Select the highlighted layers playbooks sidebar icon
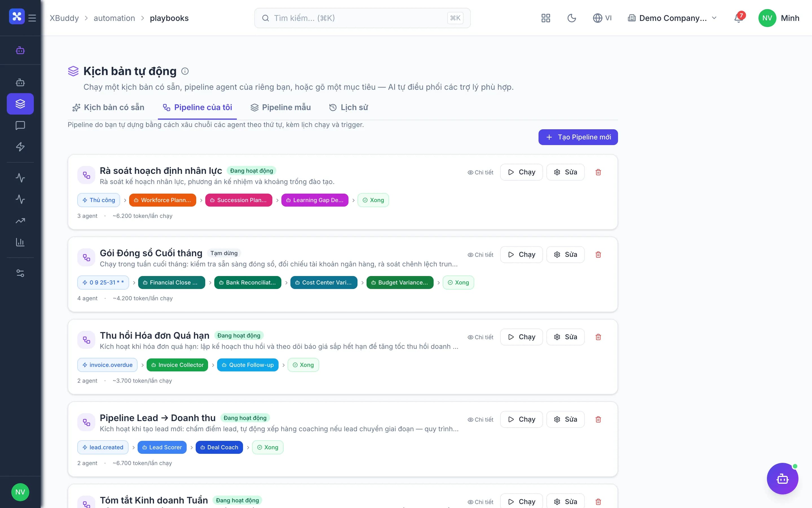The image size is (812, 508). click(21, 104)
